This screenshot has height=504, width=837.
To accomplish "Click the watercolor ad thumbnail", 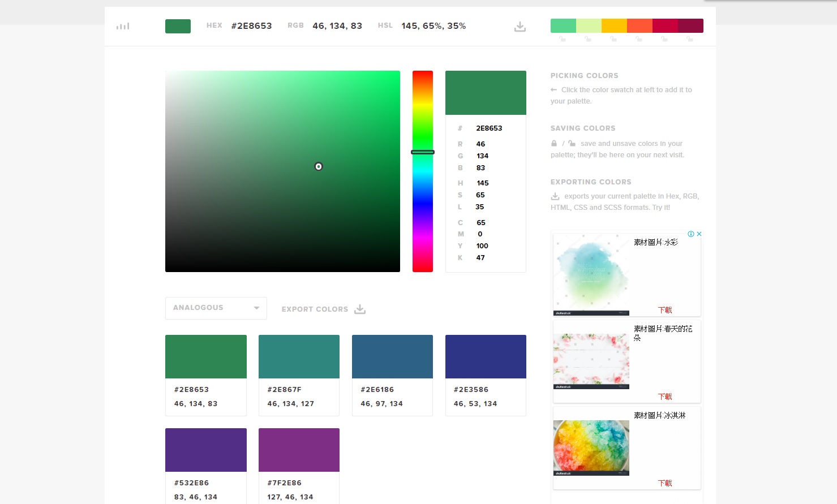I will click(591, 275).
